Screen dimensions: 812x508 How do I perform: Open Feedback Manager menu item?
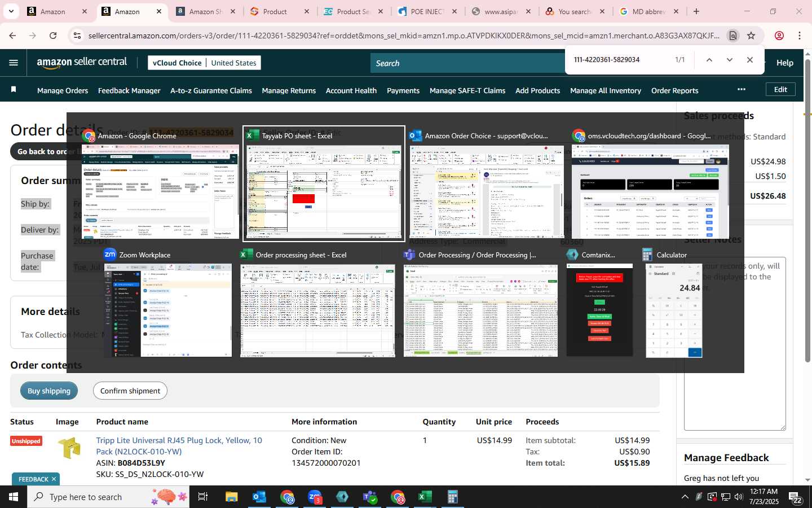tap(129, 90)
